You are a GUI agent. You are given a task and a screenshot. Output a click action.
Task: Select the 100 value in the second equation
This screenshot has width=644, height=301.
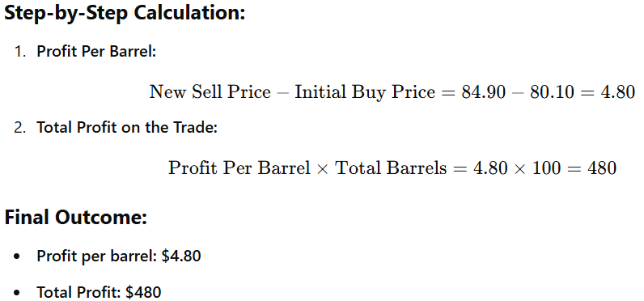point(546,168)
